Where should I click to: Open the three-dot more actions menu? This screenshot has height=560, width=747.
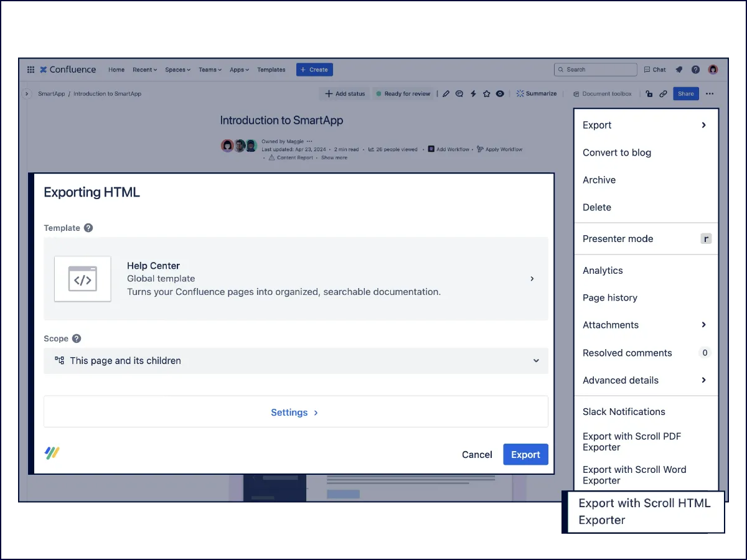[710, 94]
